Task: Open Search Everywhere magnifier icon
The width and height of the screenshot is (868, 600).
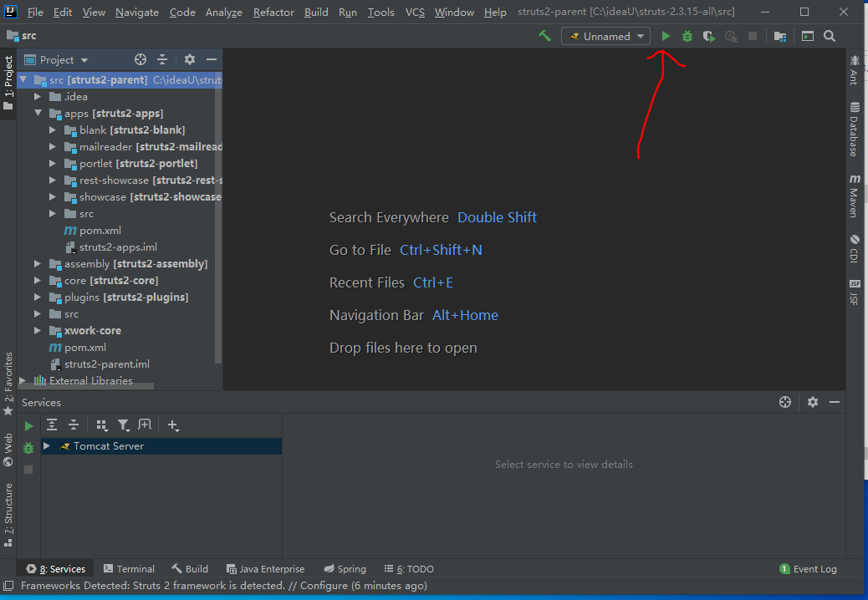Action: (830, 36)
